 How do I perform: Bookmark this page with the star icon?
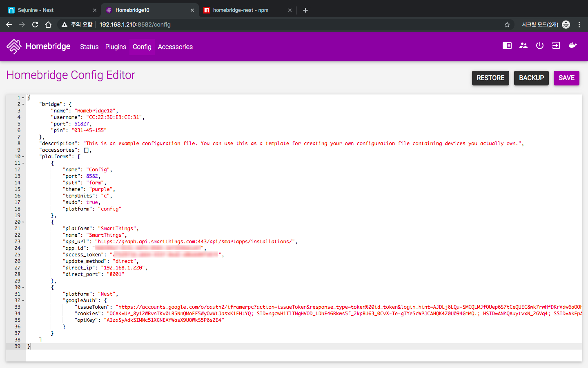click(x=507, y=25)
